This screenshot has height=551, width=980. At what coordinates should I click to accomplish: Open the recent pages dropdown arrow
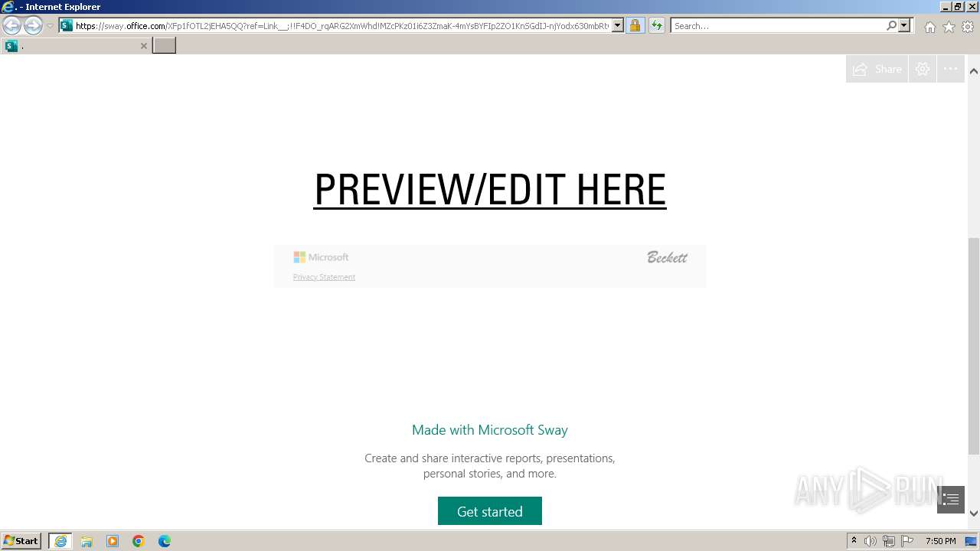(x=51, y=26)
